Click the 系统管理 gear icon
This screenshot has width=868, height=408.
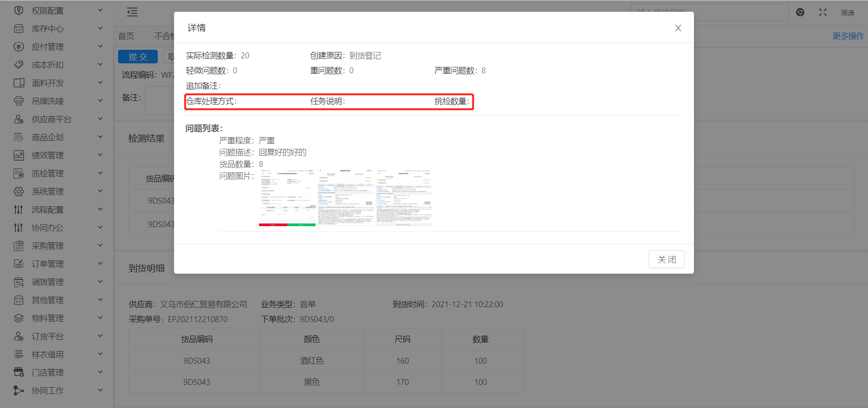coord(19,191)
